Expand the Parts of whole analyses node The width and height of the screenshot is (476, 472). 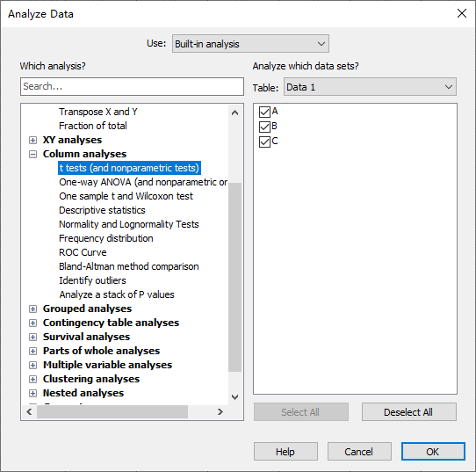click(32, 351)
